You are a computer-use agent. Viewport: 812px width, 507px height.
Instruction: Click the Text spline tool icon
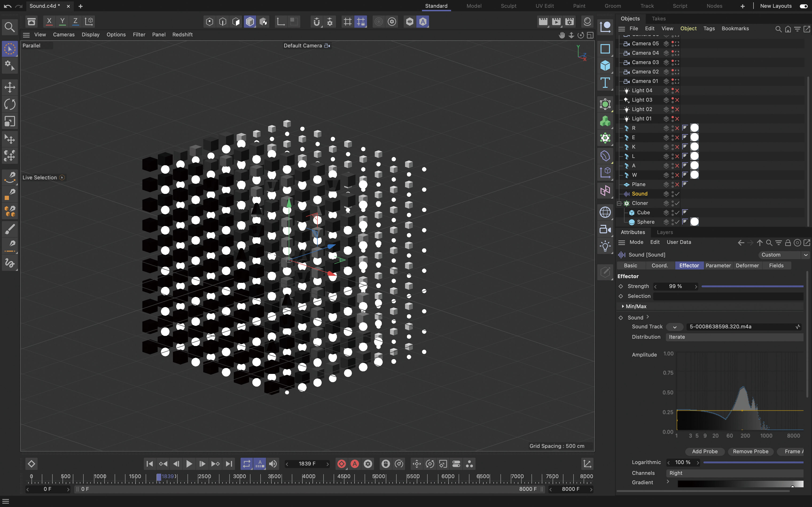click(x=605, y=82)
